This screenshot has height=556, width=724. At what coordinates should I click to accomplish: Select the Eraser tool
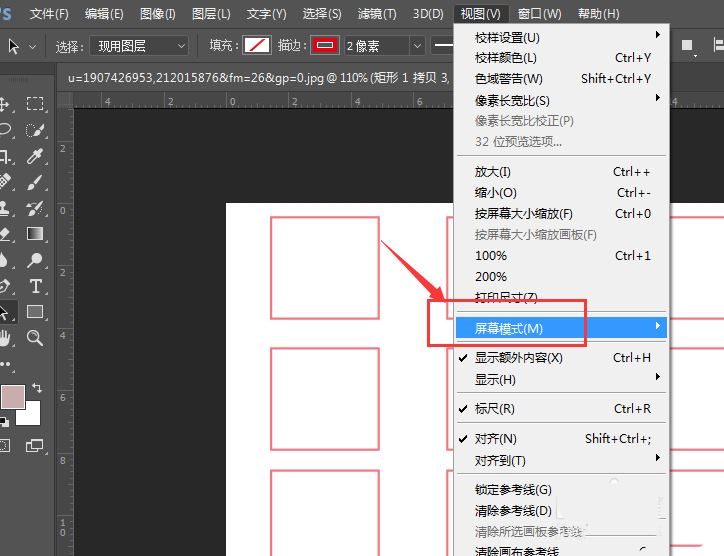(5, 234)
